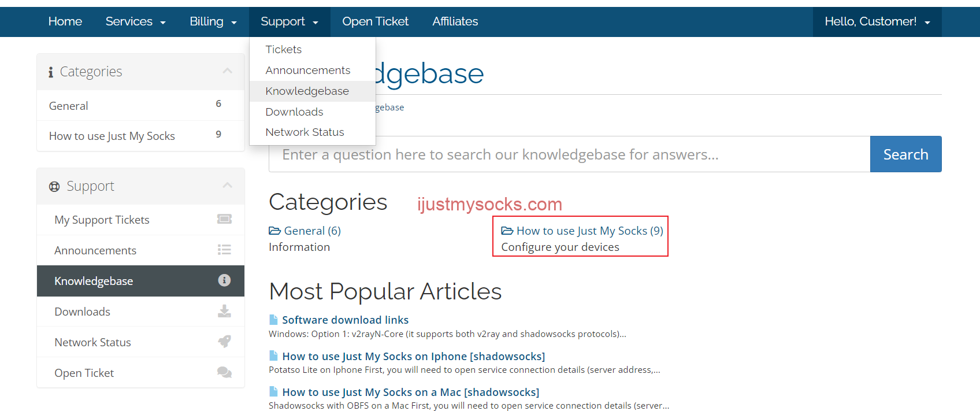Image resolution: width=980 pixels, height=411 pixels.
Task: Choose Tickets from the Support dropdown menu
Action: pos(313,50)
